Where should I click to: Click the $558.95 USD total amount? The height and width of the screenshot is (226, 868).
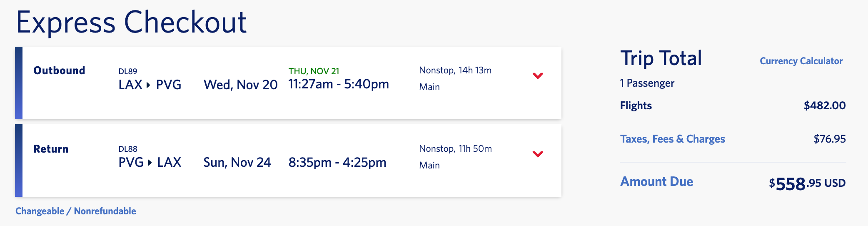[x=807, y=183]
